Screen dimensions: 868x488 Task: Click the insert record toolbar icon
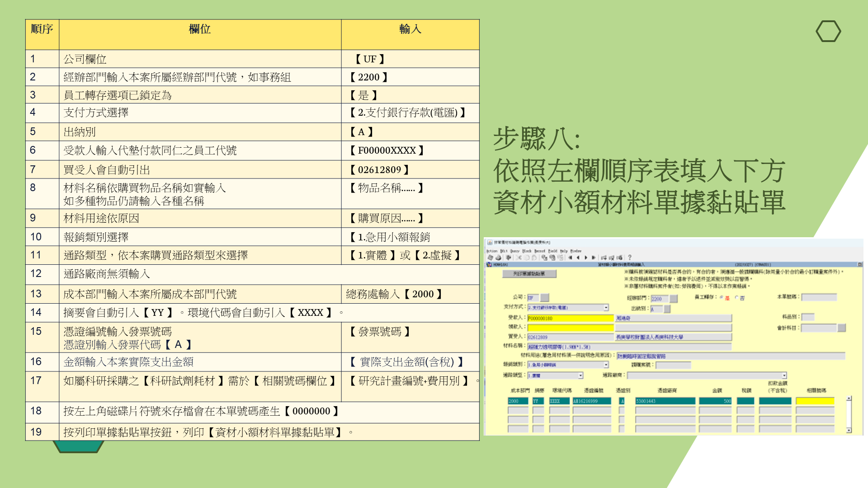pos(604,258)
